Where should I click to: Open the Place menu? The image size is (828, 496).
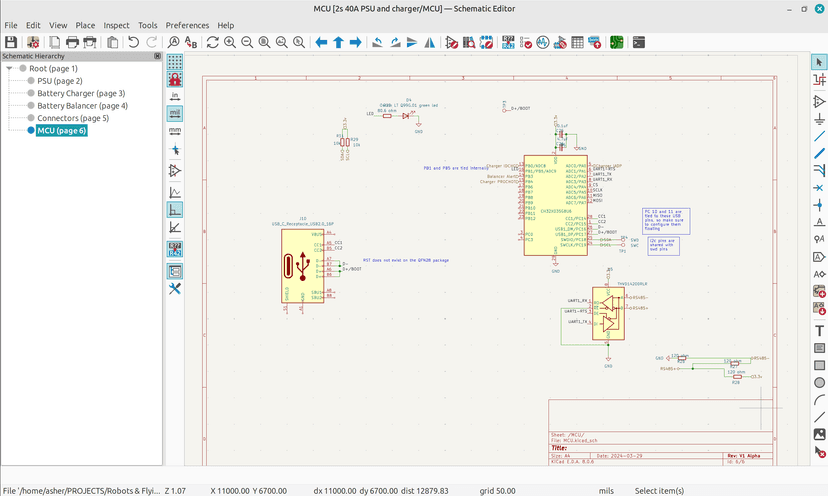[86, 25]
